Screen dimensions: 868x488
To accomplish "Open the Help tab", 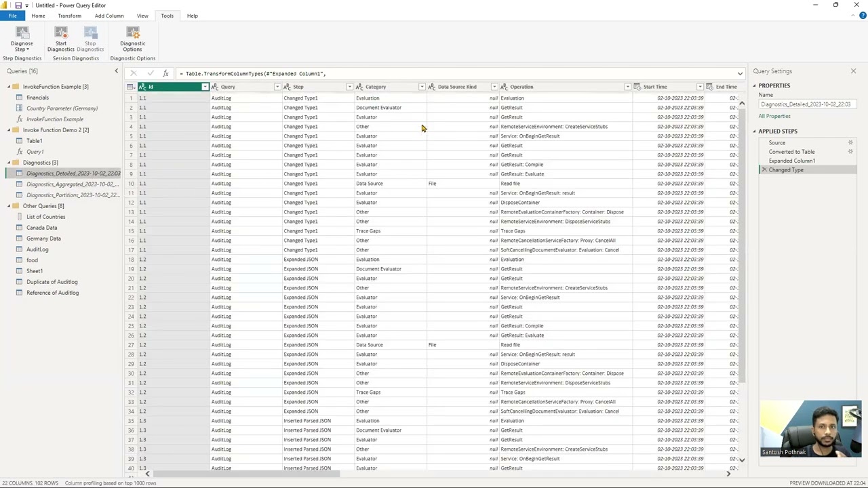I will pyautogui.click(x=193, y=16).
